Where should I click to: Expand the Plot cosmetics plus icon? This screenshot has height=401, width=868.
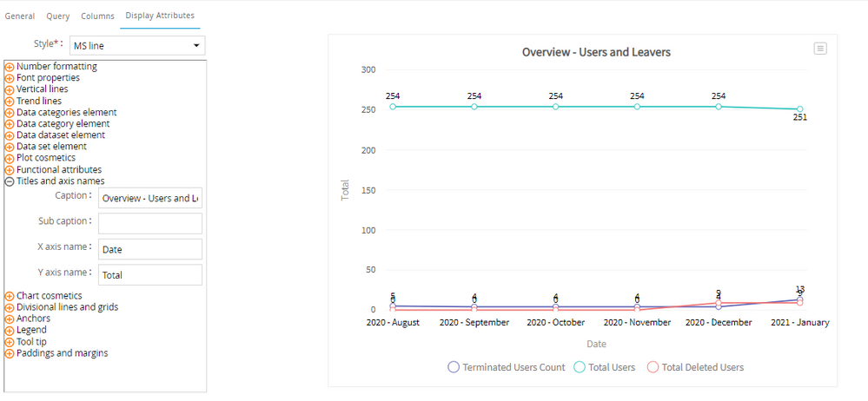tap(10, 158)
